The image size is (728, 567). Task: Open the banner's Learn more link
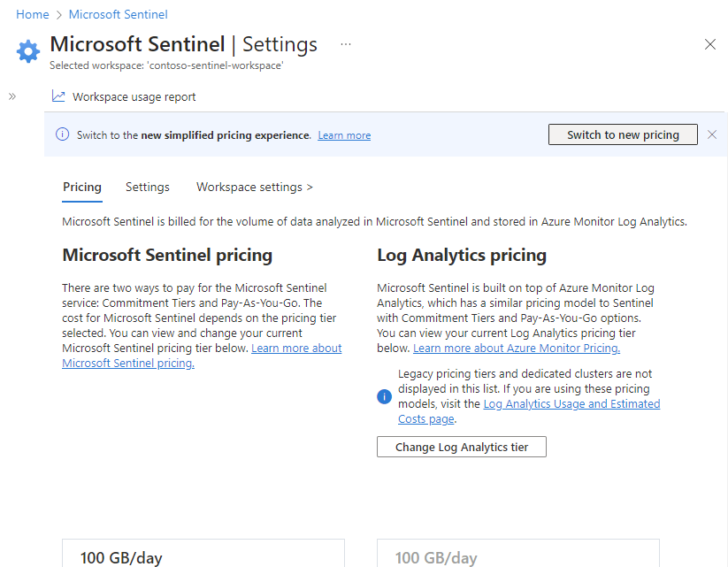(344, 135)
